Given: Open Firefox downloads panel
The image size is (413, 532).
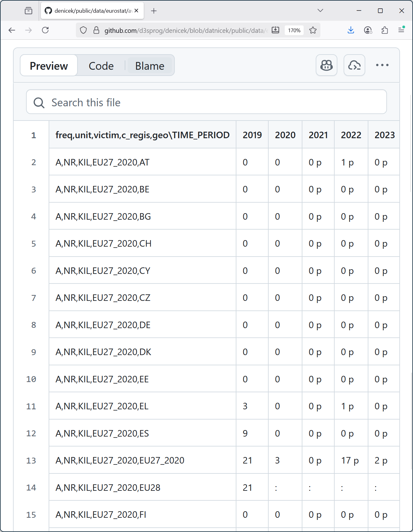Looking at the screenshot, I should [351, 30].
